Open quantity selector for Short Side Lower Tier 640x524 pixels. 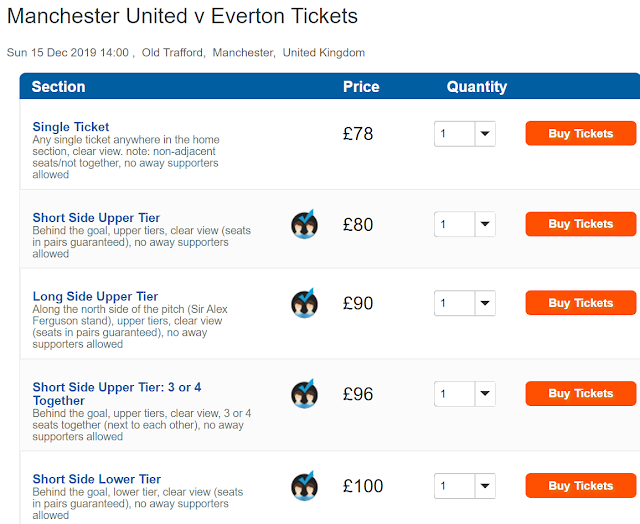click(x=464, y=486)
